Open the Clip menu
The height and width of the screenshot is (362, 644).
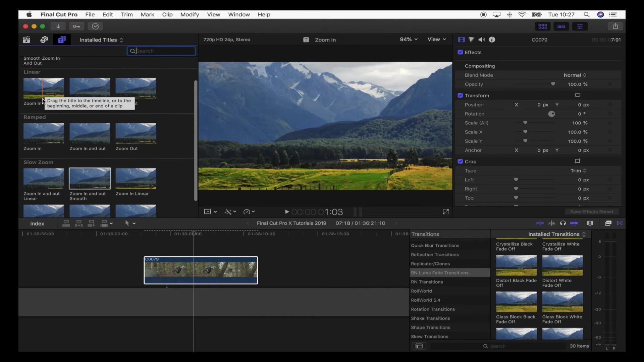click(x=167, y=14)
